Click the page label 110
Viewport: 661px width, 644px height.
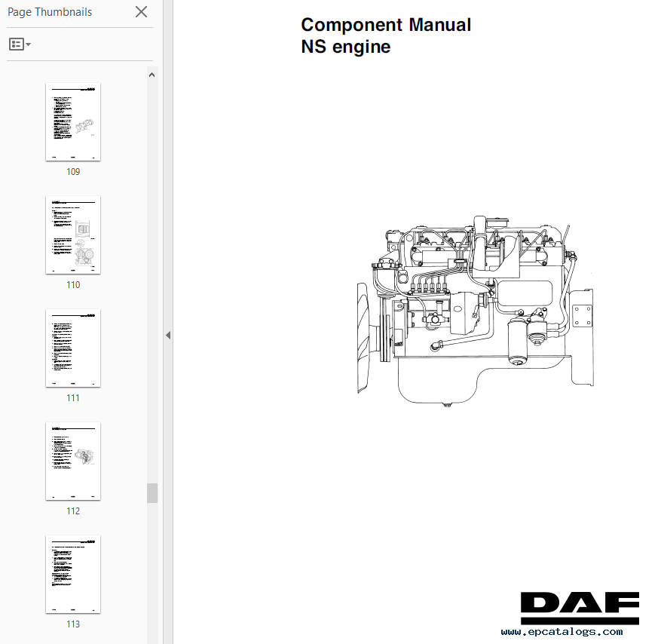click(x=73, y=285)
